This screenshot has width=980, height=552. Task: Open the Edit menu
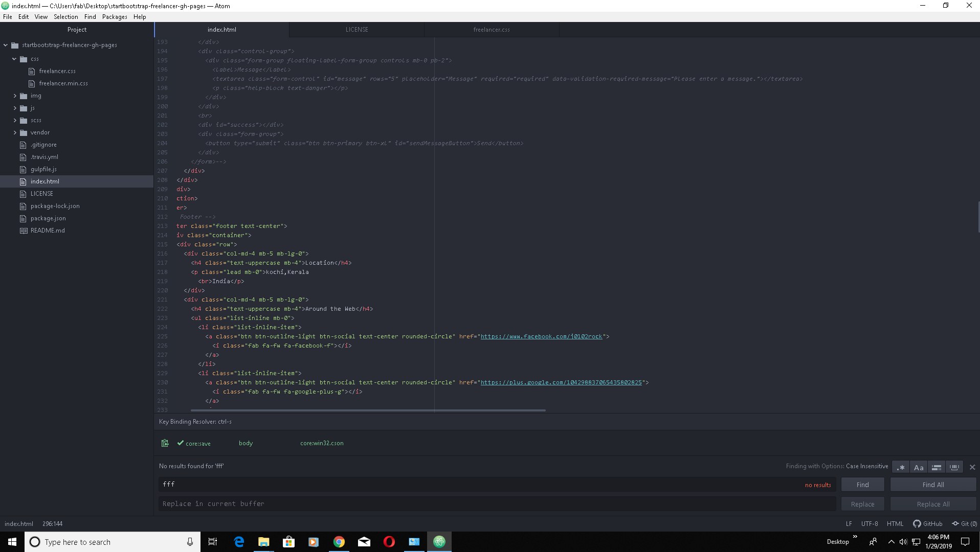tap(24, 17)
